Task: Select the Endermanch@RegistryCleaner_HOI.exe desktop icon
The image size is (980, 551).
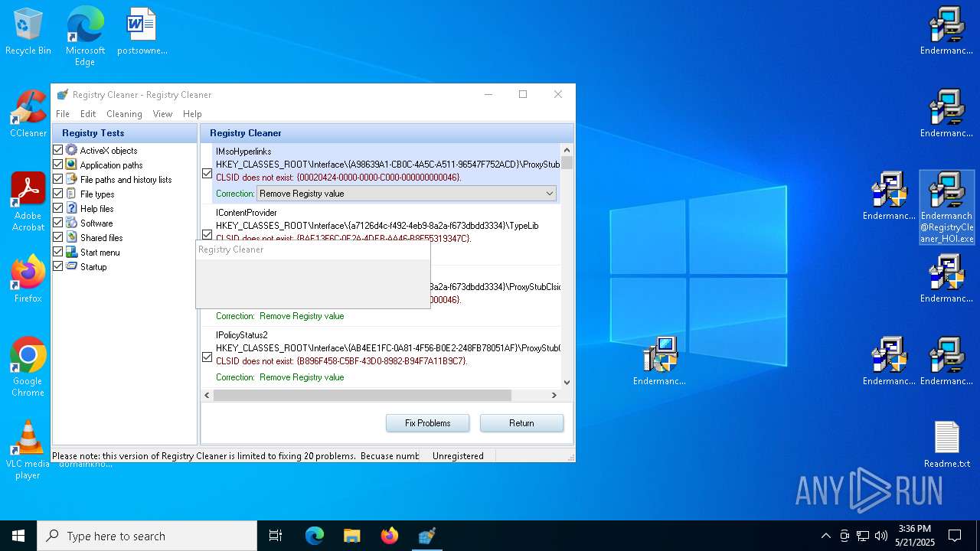Action: [x=946, y=208]
